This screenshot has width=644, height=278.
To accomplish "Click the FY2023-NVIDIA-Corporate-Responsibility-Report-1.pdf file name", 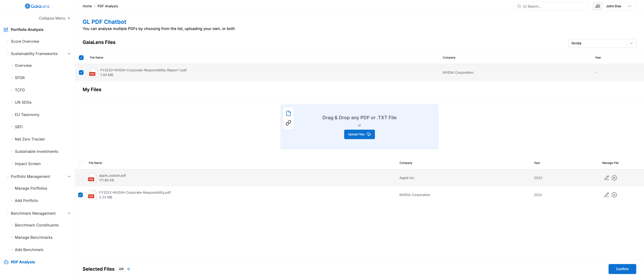I will (143, 70).
